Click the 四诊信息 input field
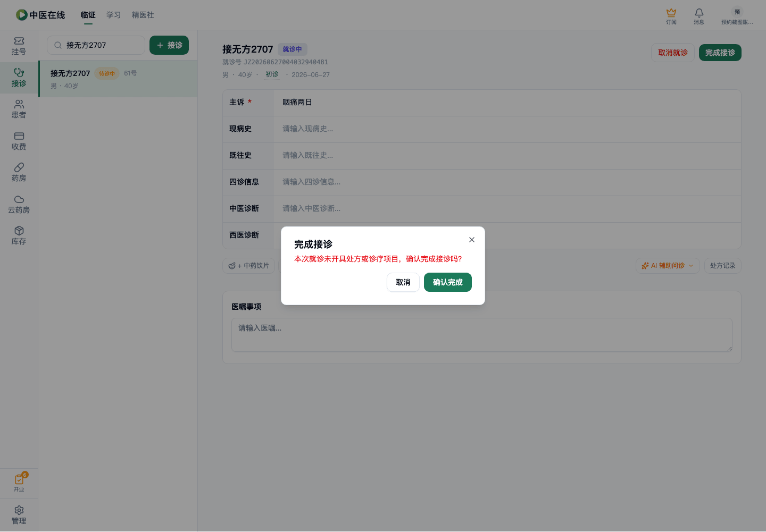 (x=508, y=182)
